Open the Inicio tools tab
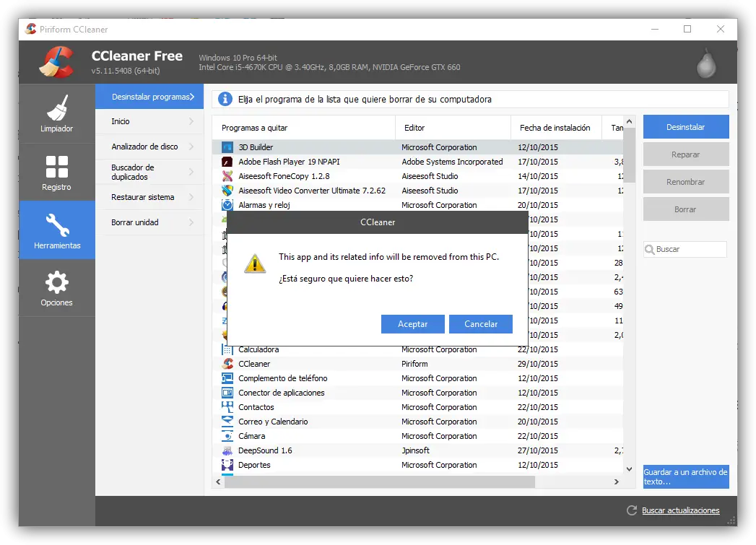 coord(149,121)
